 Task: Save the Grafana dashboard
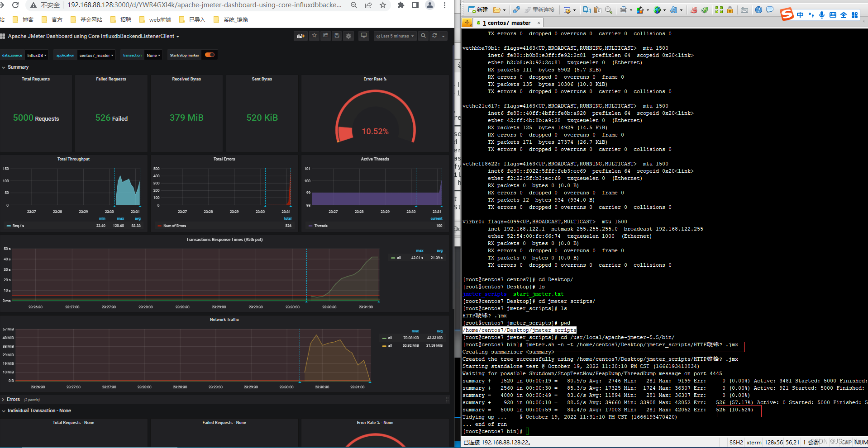coord(337,36)
